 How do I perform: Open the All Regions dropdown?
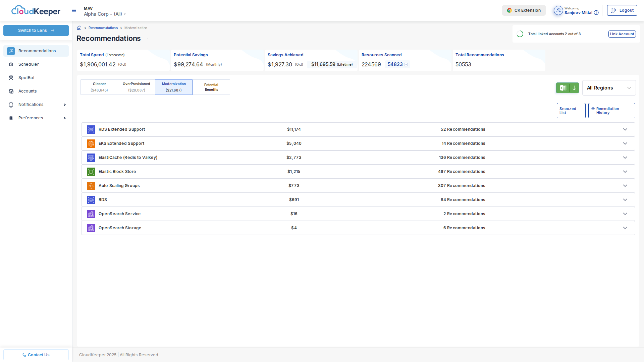[x=609, y=88]
